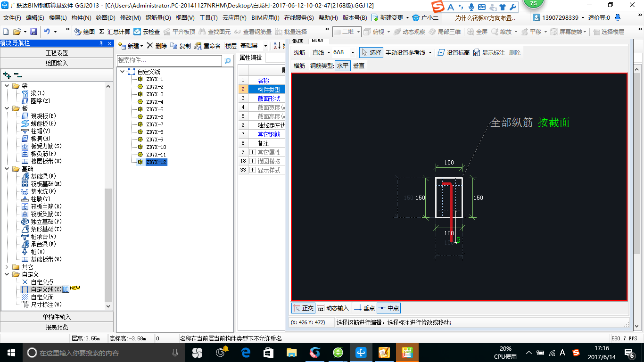Screen dimensions: 644x362
Task: Open the 云检查 cloud check tool
Action: [x=147, y=32]
